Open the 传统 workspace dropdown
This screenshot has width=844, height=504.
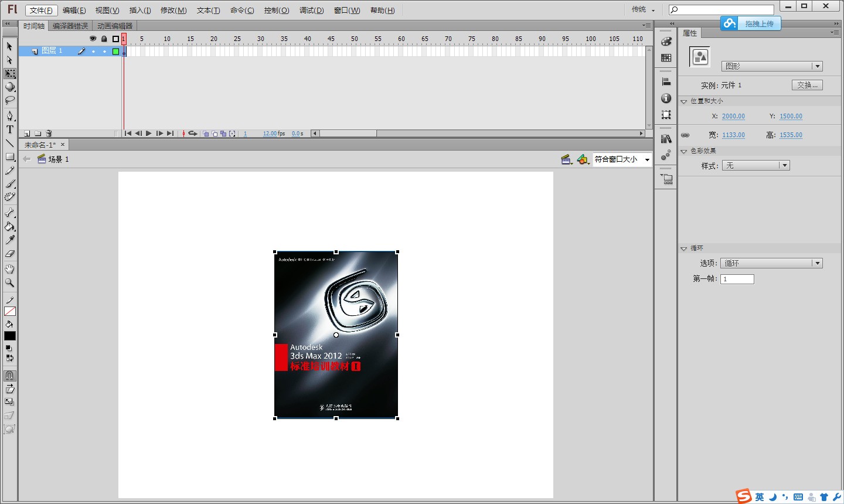point(644,9)
